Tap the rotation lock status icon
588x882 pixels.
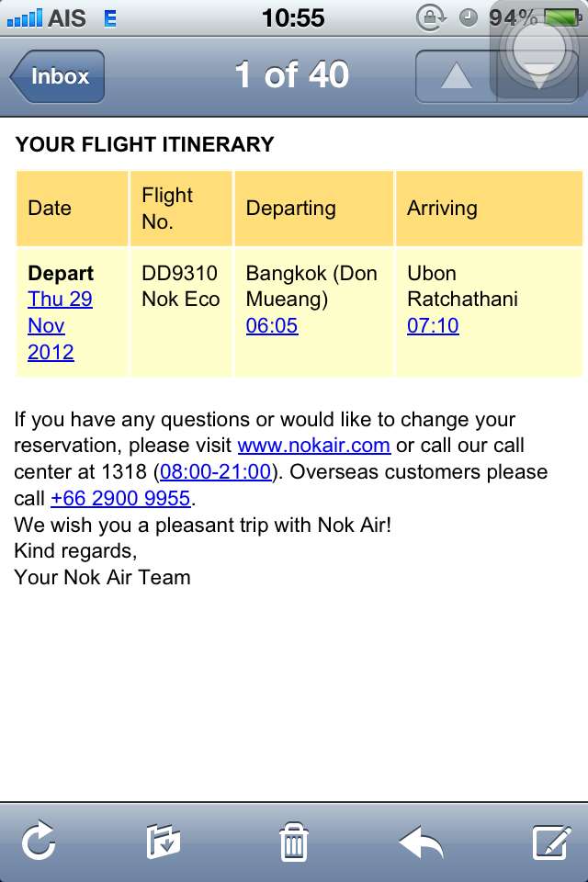pyautogui.click(x=429, y=17)
